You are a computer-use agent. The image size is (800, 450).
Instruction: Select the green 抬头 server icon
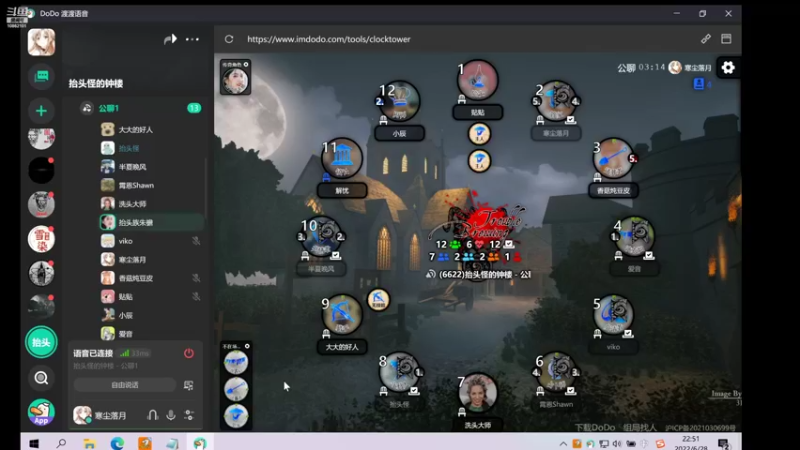(x=41, y=342)
